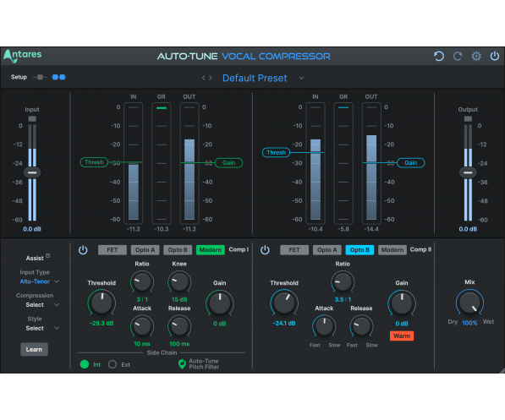The width and height of the screenshot is (505, 420).
Task: Toggle plugin bypass power icon in header
Action: (495, 56)
